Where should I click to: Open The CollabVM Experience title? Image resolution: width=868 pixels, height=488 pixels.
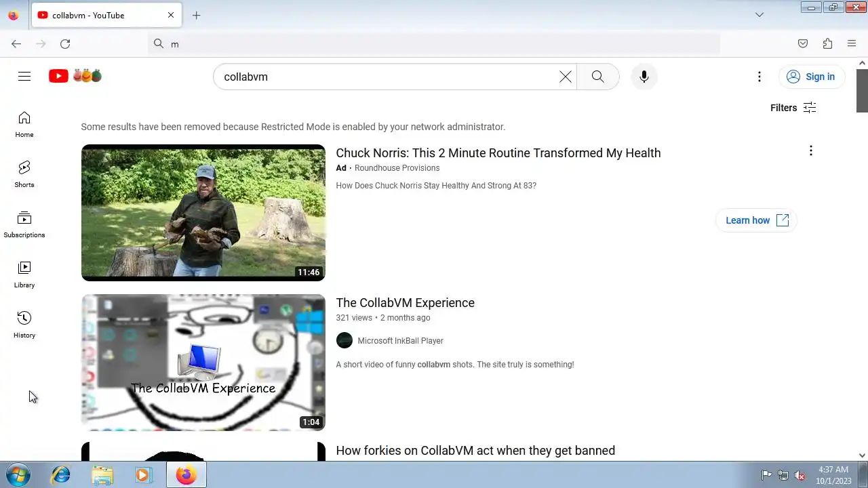click(406, 303)
